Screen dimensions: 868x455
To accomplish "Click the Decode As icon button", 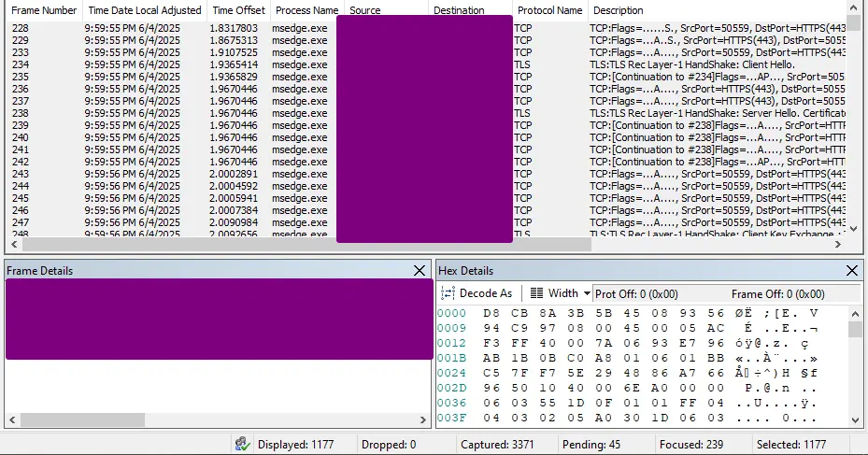I will click(x=477, y=293).
